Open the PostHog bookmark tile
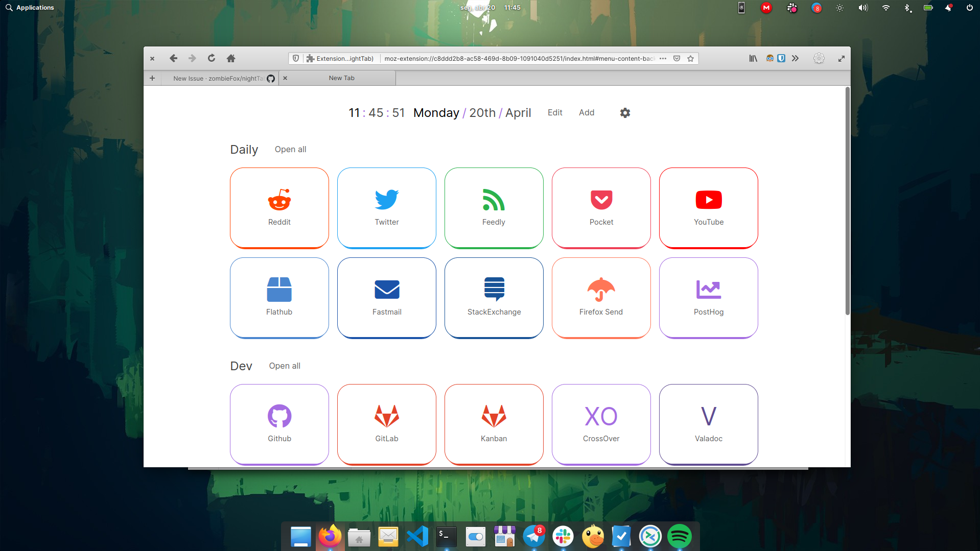The height and width of the screenshot is (551, 980). pyautogui.click(x=709, y=298)
